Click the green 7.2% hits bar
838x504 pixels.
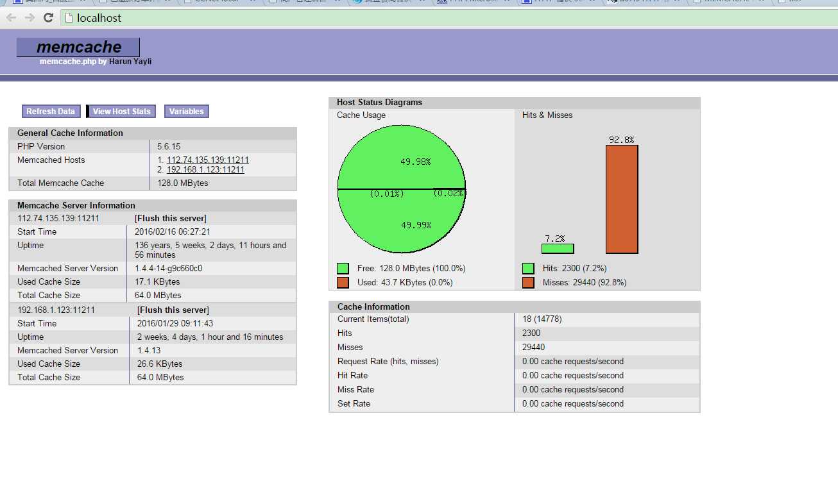coord(558,249)
